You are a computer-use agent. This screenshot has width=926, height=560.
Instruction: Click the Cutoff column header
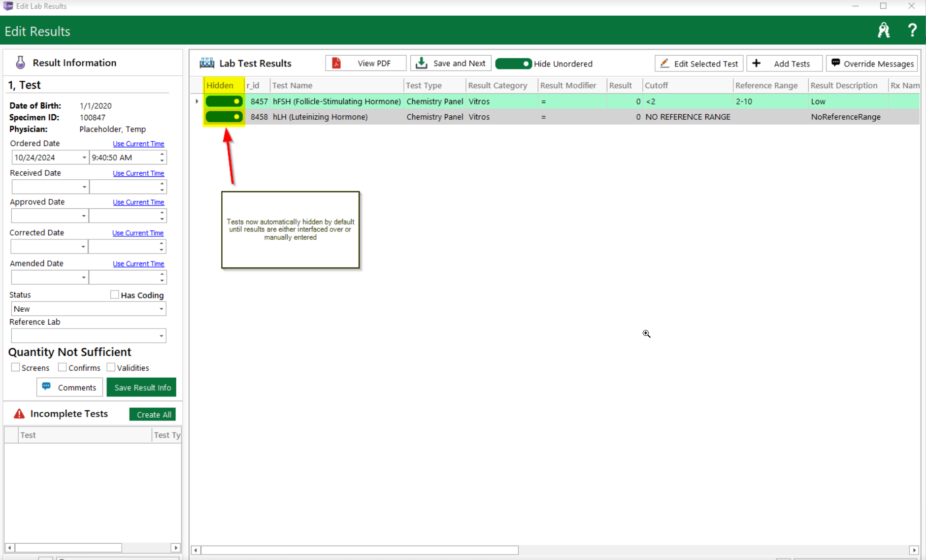pos(688,85)
